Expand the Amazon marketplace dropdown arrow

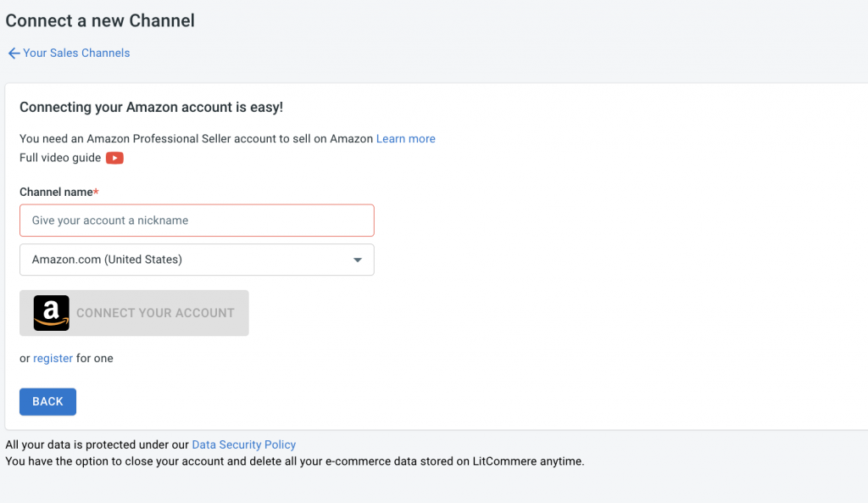pyautogui.click(x=358, y=260)
